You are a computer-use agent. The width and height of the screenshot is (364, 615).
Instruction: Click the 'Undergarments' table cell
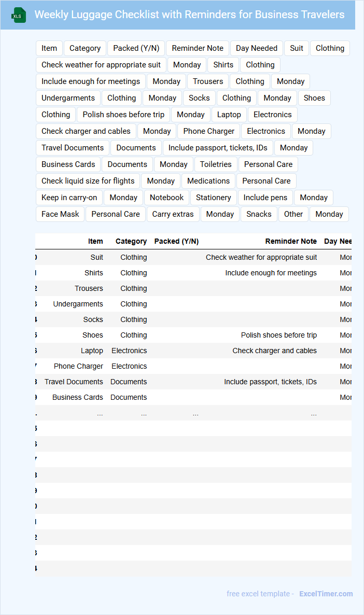[x=78, y=304]
